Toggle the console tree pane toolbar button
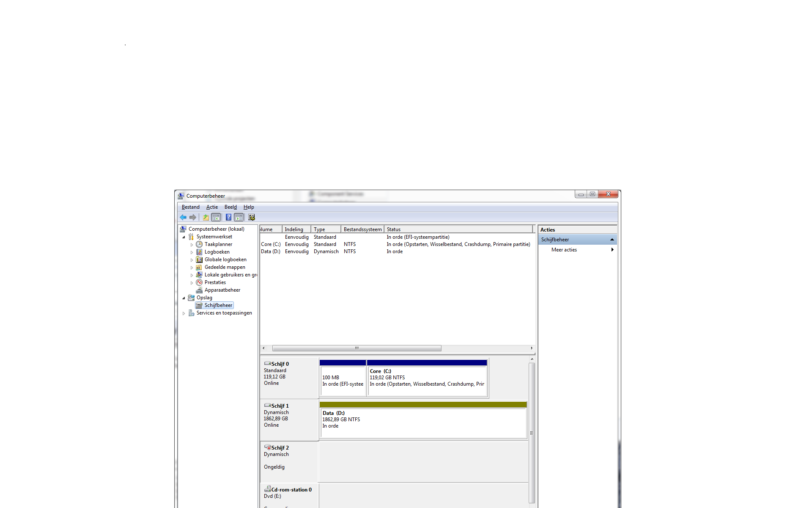Viewport: 812px width, 508px height. [216, 217]
